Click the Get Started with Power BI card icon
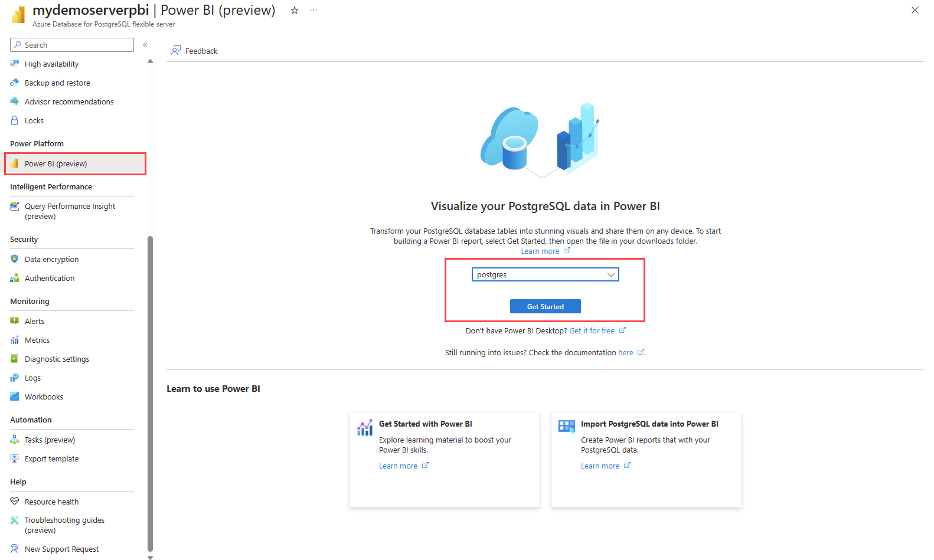934x560 pixels. pos(365,427)
